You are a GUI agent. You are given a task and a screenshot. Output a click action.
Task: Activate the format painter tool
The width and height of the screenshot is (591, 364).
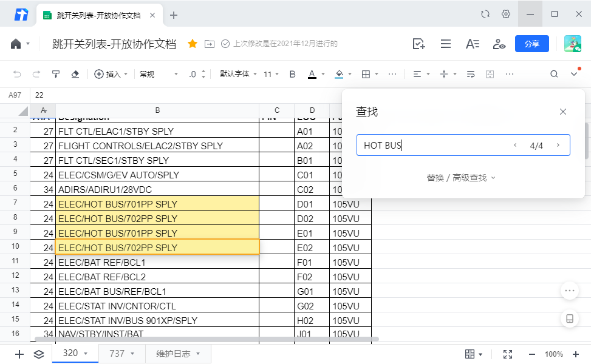(x=56, y=74)
